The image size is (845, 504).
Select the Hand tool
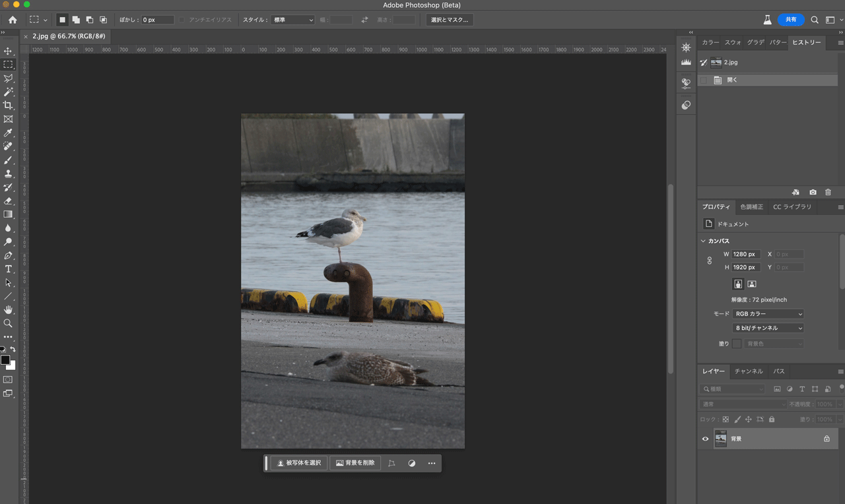(8, 309)
